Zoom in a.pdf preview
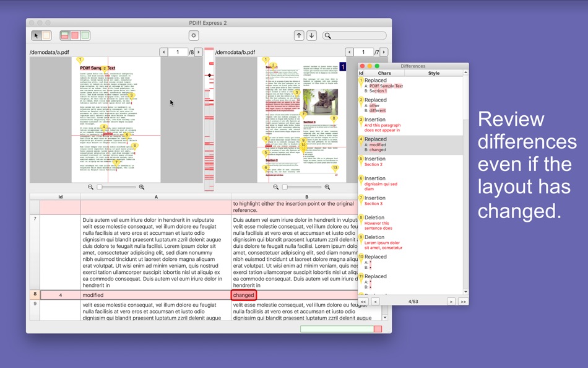The height and width of the screenshot is (368, 588). coord(142,187)
